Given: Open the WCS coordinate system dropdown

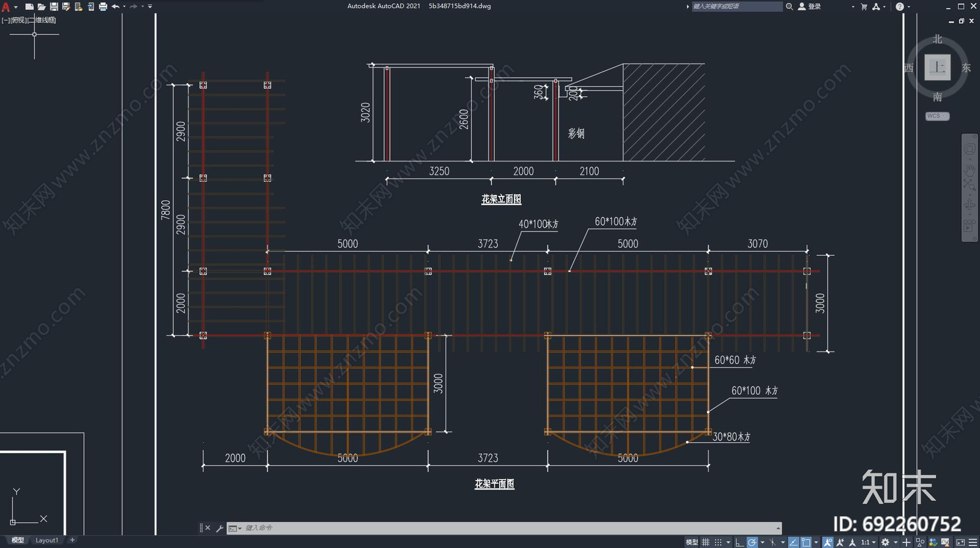Looking at the screenshot, I should tap(937, 116).
